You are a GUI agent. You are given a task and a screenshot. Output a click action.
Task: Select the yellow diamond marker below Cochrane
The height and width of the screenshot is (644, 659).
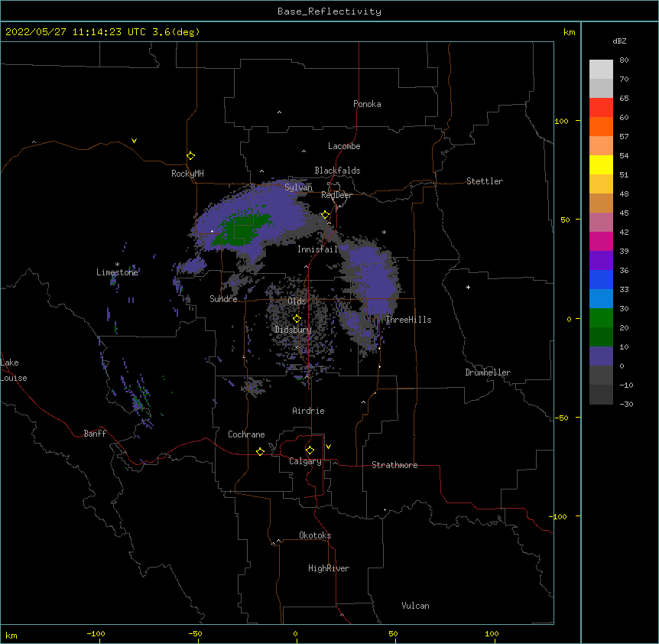point(260,451)
